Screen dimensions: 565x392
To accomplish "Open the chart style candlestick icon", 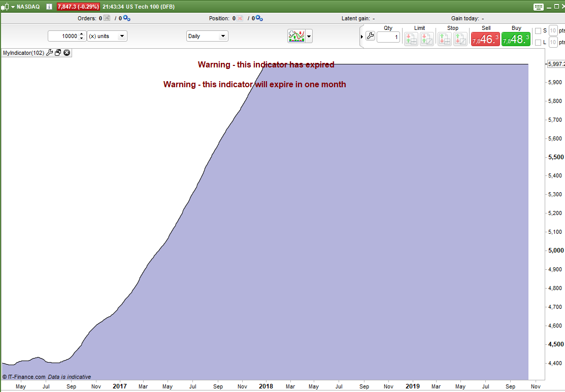I will (5, 7).
